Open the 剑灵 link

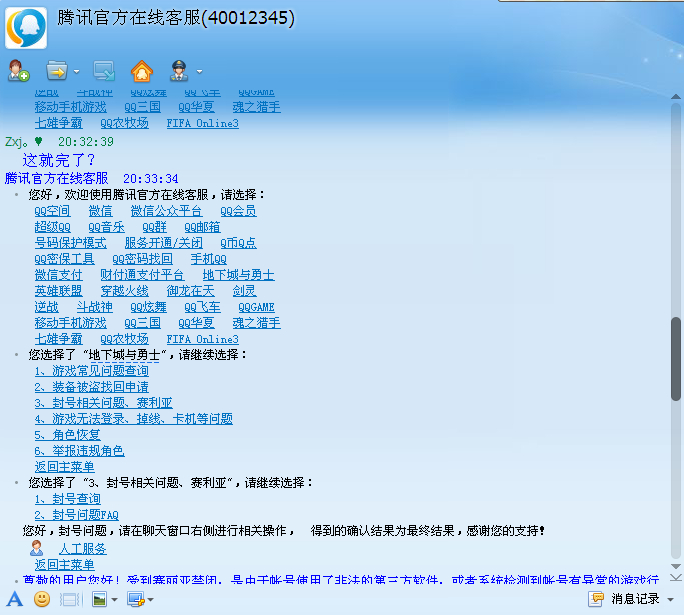pyautogui.click(x=244, y=291)
